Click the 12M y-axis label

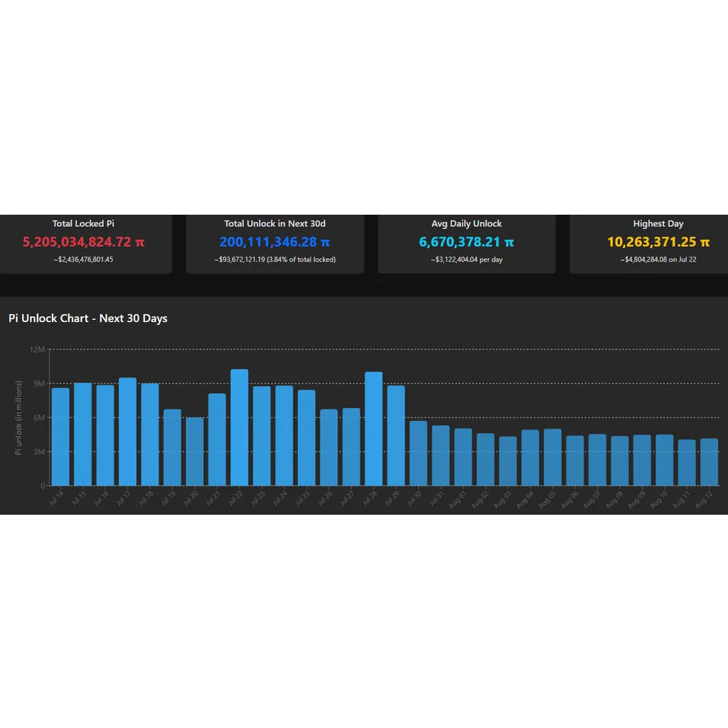37,349
